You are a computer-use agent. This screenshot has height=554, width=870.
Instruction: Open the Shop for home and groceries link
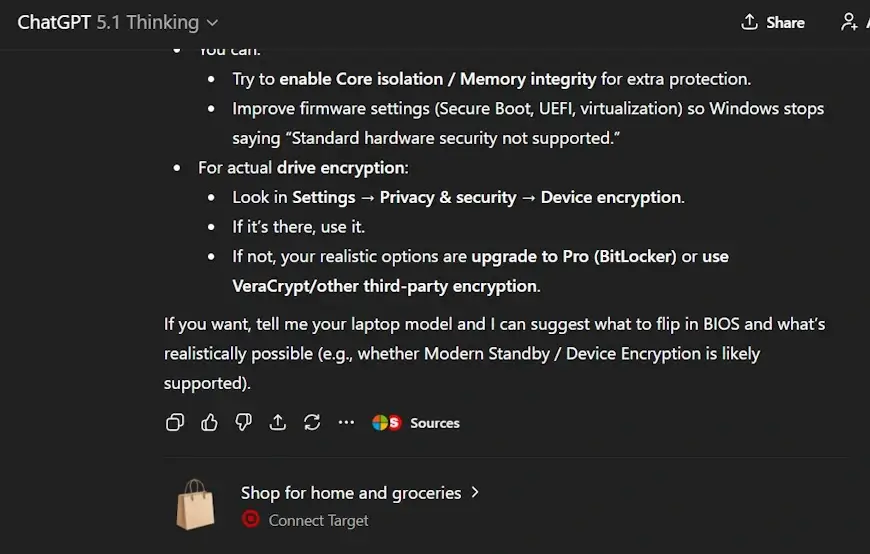[x=351, y=492]
